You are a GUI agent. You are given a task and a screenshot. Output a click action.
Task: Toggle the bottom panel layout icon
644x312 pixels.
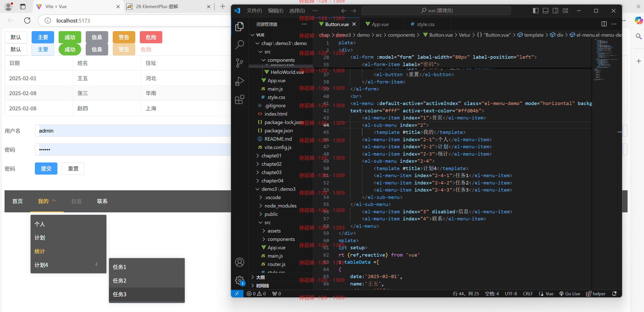point(545,11)
